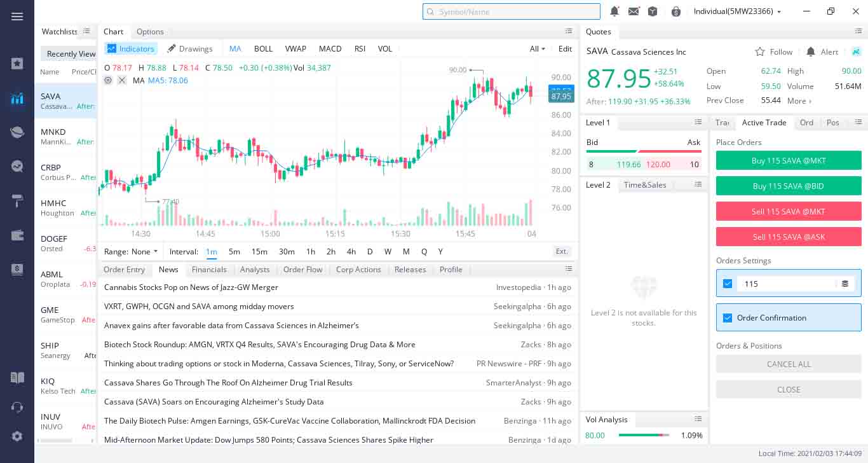Open the Chart panel list menu icon
Screen dimensions: 868x463
pos(569,31)
